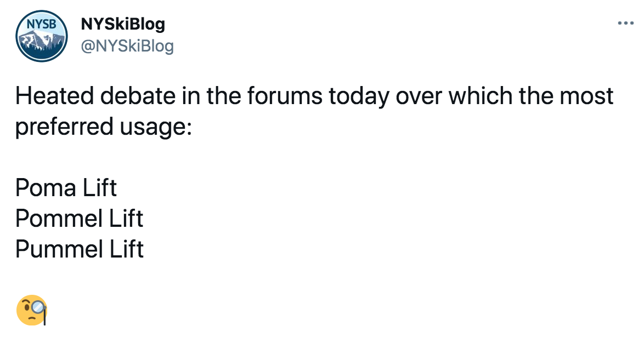Viewport: 644px width, 343px height.
Task: Open the NYSB profile avatar
Action: point(41,36)
